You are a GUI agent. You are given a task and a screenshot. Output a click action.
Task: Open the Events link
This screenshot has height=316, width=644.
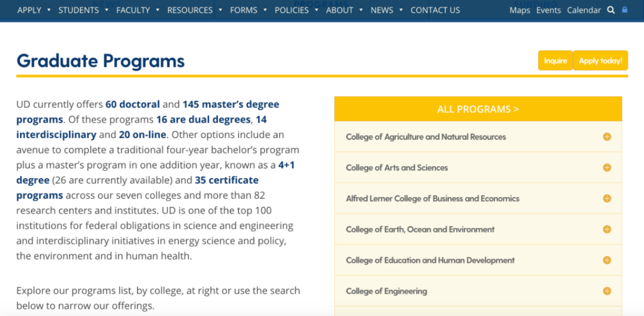(x=549, y=10)
